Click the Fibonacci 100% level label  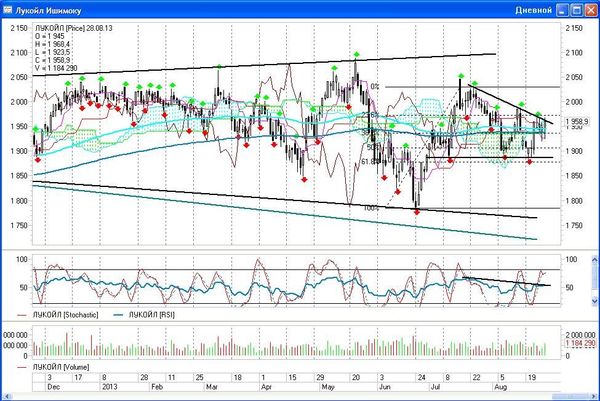[371, 208]
